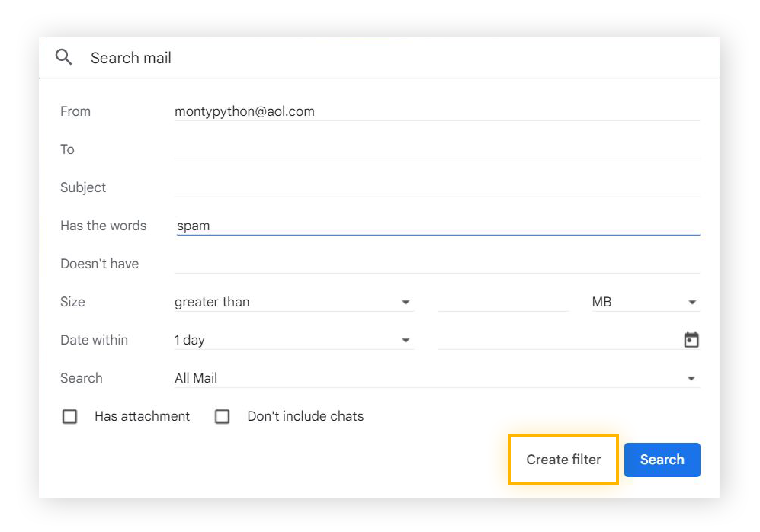Click the magnifying glass in the search bar
Viewport: 760px width, 532px height.
pyautogui.click(x=63, y=57)
